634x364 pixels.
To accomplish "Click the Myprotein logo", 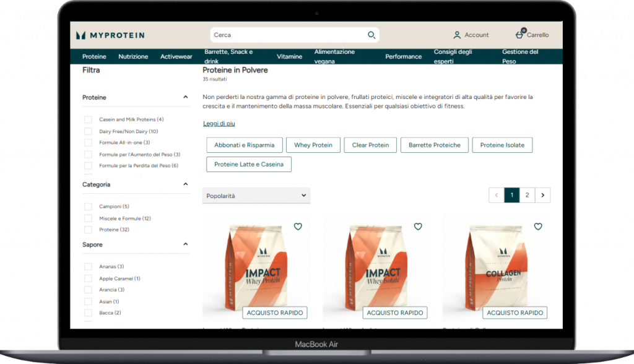I will tap(110, 35).
